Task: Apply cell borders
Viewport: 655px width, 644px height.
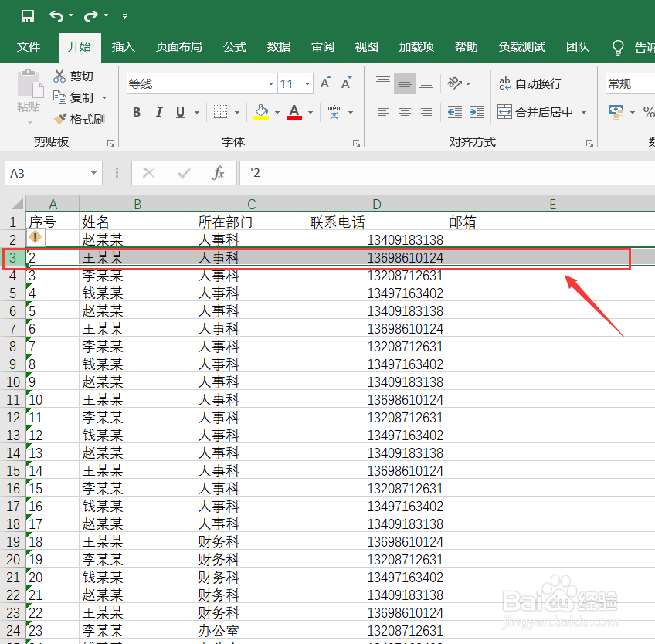Action: tap(220, 112)
